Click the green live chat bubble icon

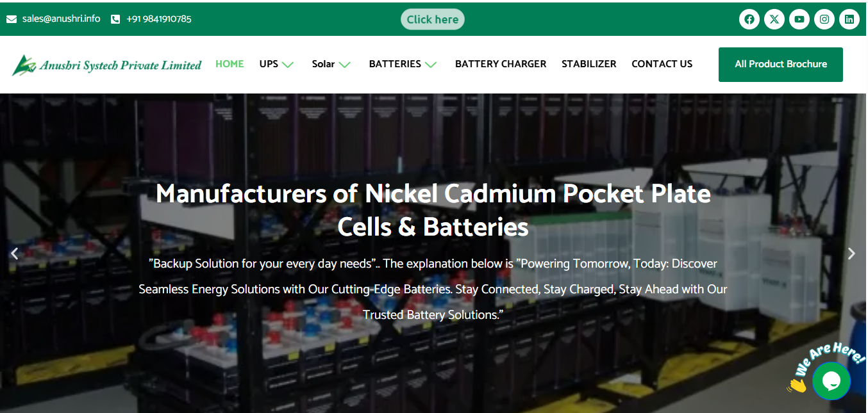click(x=831, y=381)
